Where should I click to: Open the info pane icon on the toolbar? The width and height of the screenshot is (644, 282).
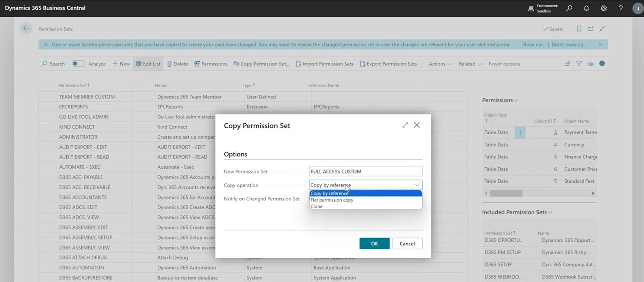point(602,63)
